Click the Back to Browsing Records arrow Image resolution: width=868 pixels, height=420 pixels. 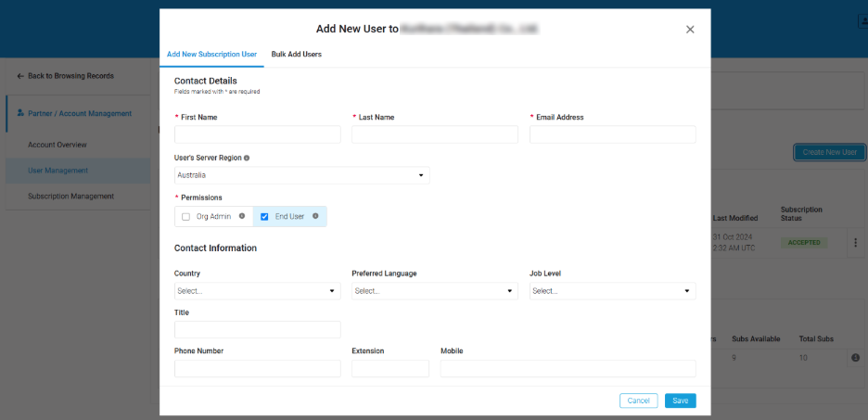[x=20, y=76]
